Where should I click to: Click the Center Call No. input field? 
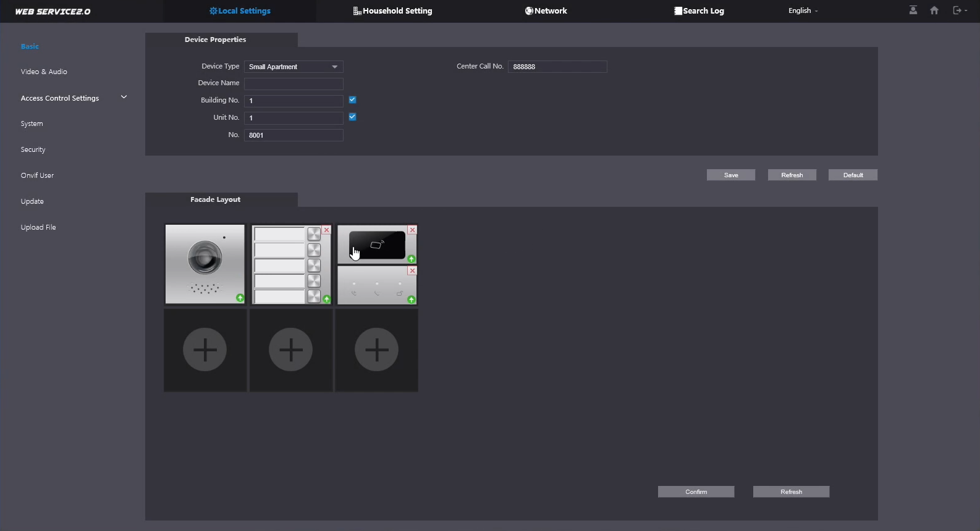point(557,67)
